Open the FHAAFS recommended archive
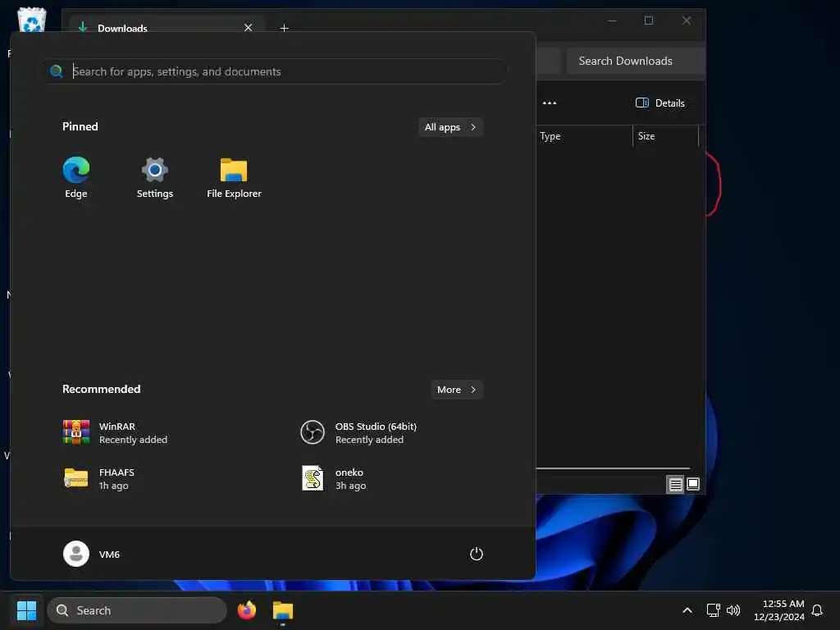The image size is (840, 630). point(99,478)
